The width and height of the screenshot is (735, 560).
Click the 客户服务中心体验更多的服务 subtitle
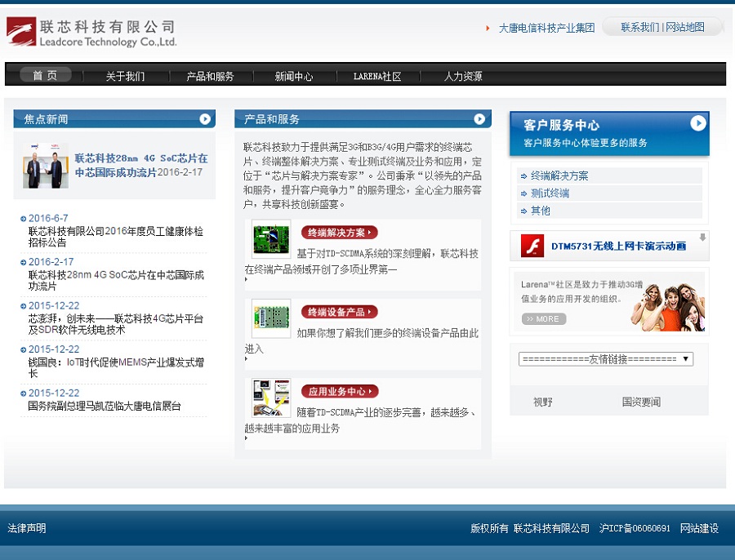click(586, 143)
